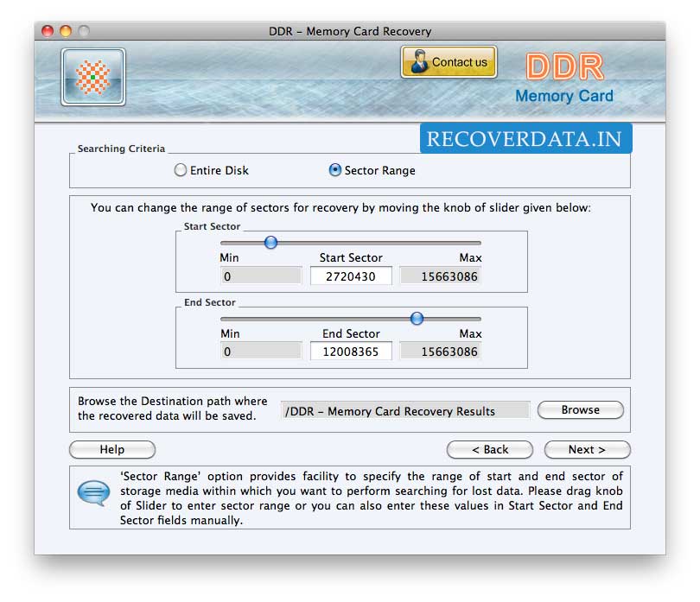This screenshot has height=602, width=700.
Task: Click the person icon on Contact us
Action: click(418, 61)
